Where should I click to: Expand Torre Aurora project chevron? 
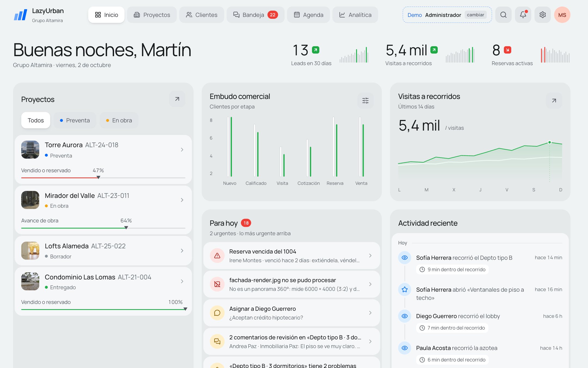tap(182, 150)
